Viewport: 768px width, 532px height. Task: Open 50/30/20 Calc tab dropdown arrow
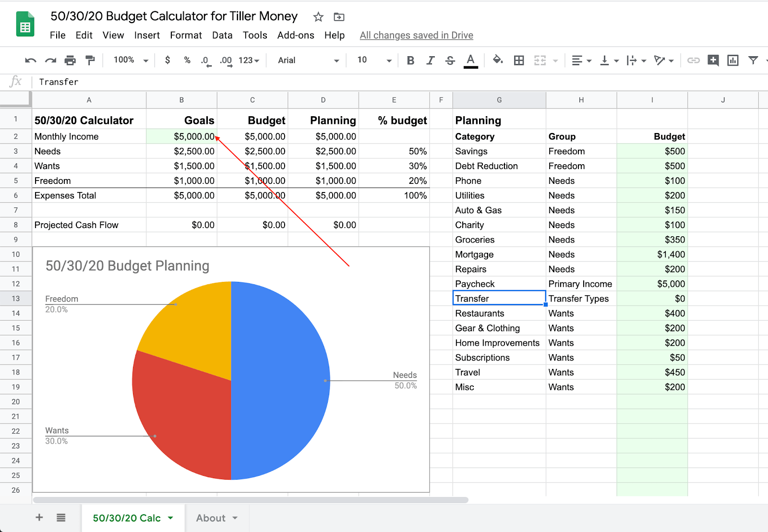click(x=170, y=518)
